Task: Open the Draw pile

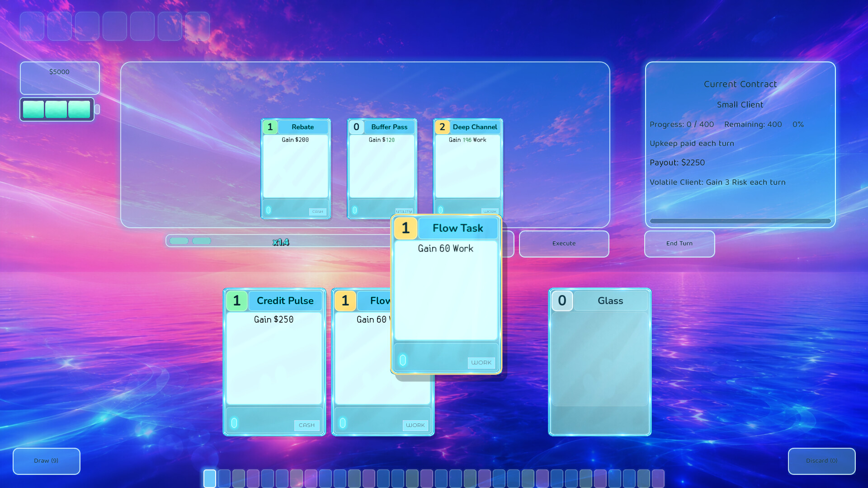Action: pyautogui.click(x=46, y=461)
